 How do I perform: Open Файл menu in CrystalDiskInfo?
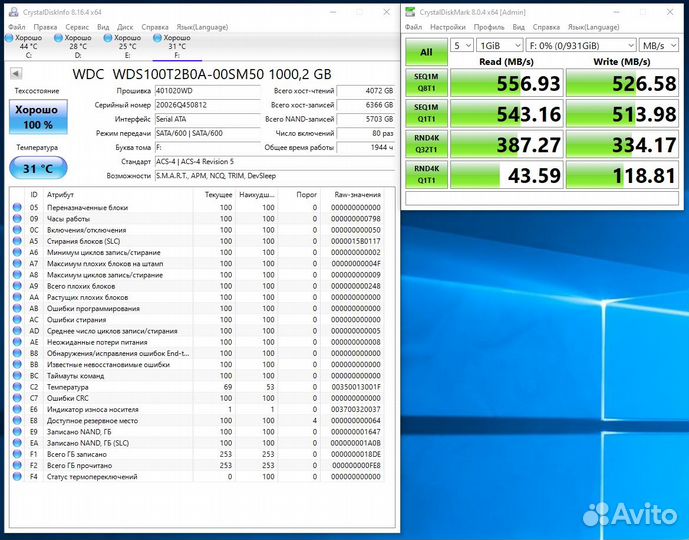click(17, 27)
